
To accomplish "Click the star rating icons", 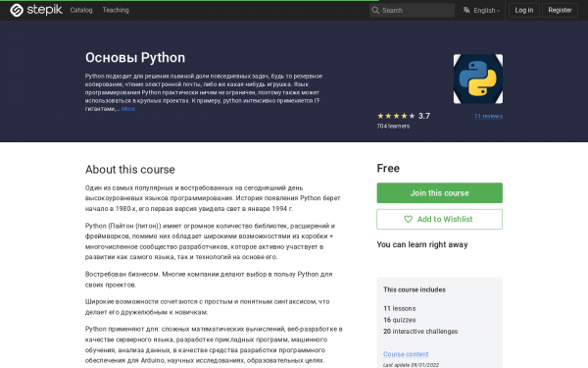I will click(x=396, y=116).
